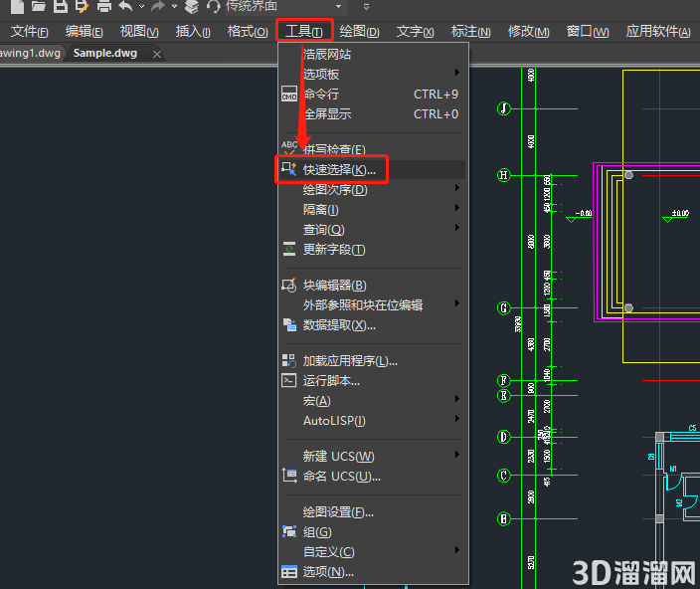The height and width of the screenshot is (589, 700).
Task: Click the headset support icon in toolbar
Action: pyautogui.click(x=214, y=6)
